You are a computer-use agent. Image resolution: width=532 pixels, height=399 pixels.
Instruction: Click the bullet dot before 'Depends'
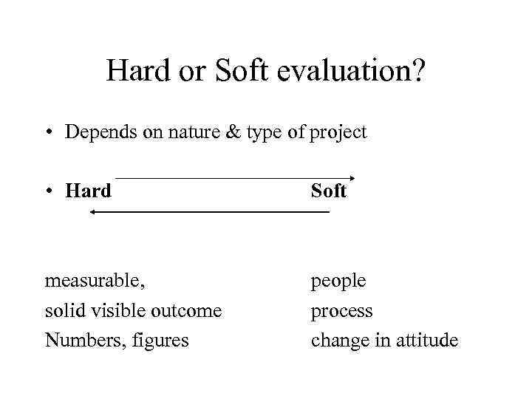click(x=50, y=132)
